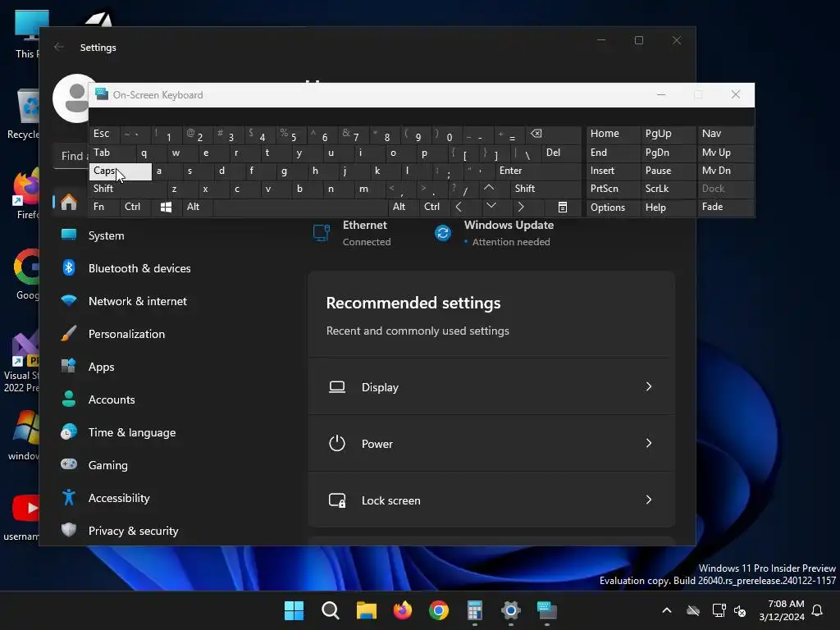Viewport: 840px width, 630px height.
Task: Click the down arrow key on keyboard
Action: click(491, 206)
